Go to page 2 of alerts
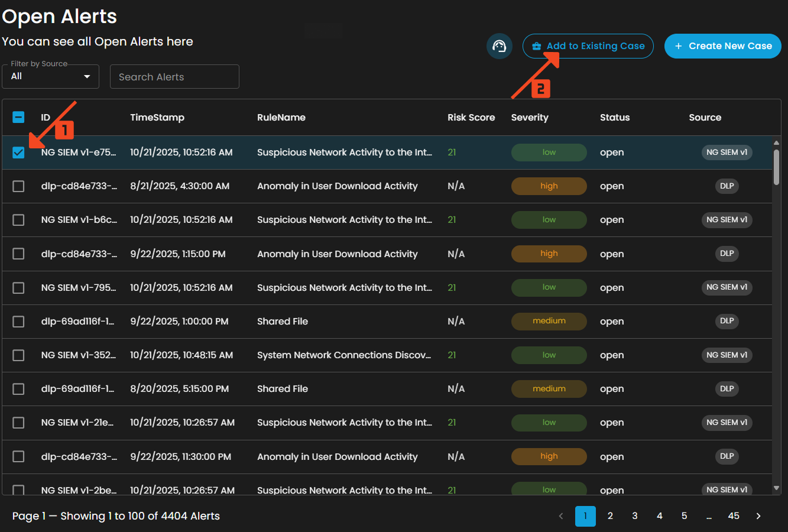Image resolution: width=788 pixels, height=532 pixels. pos(610,516)
